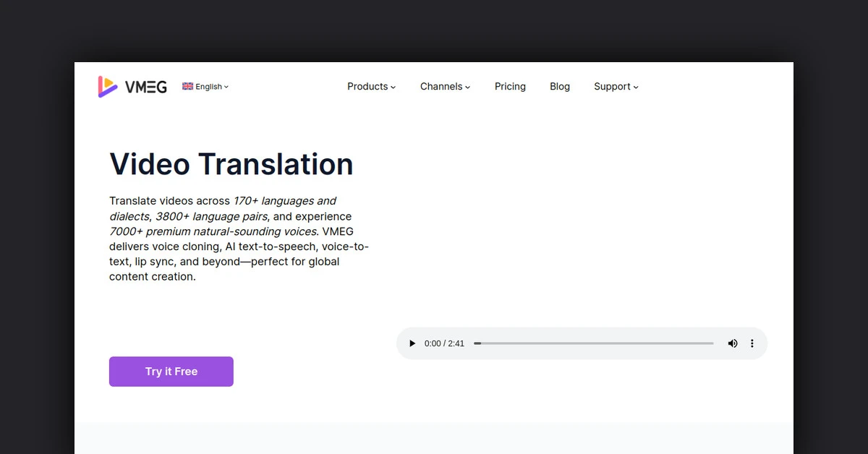Viewport: 868px width, 454px height.
Task: Toggle playback of the 2:41 audio clip
Action: click(x=412, y=343)
